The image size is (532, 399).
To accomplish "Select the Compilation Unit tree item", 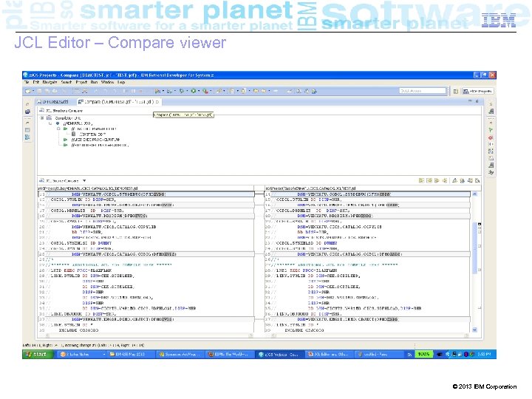I will [67, 118].
